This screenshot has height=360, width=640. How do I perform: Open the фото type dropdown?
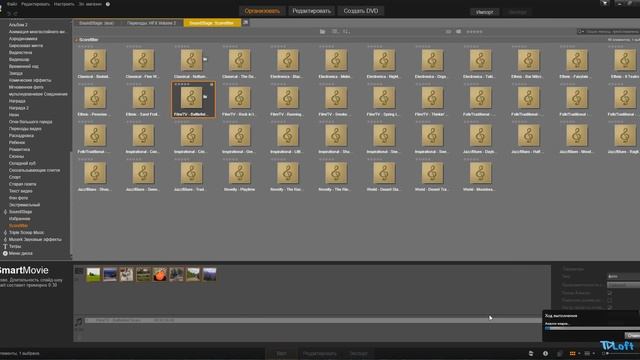click(623, 276)
